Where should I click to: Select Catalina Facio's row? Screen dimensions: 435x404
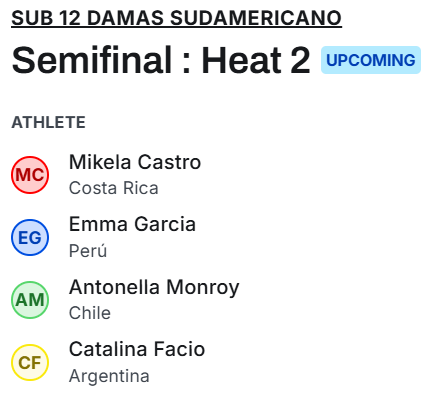217,362
